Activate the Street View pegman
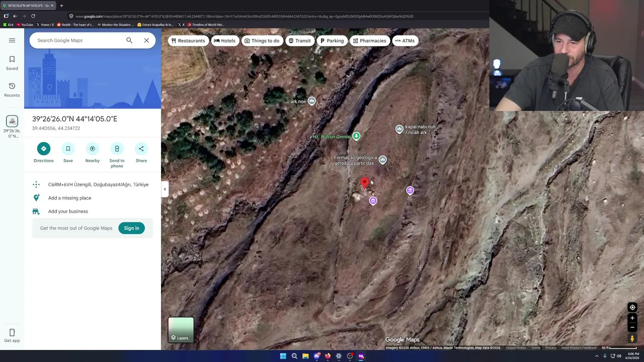The image size is (644, 362). pyautogui.click(x=632, y=338)
